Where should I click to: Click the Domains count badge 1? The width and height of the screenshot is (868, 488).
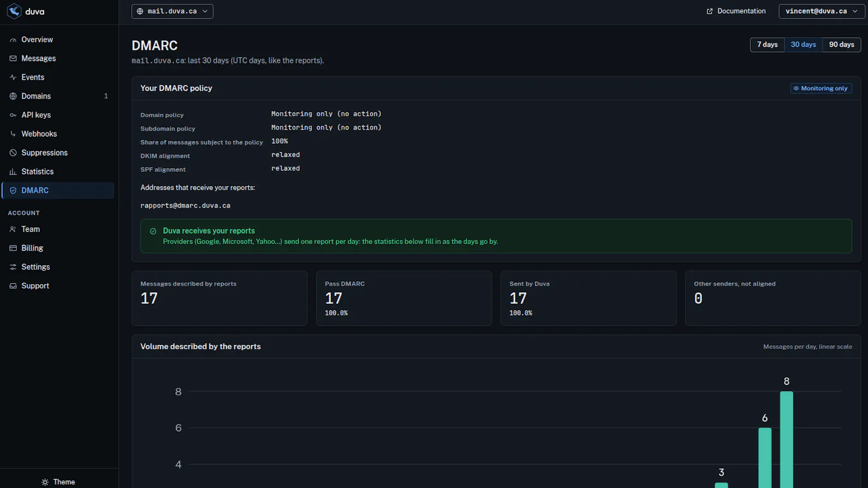coord(106,96)
